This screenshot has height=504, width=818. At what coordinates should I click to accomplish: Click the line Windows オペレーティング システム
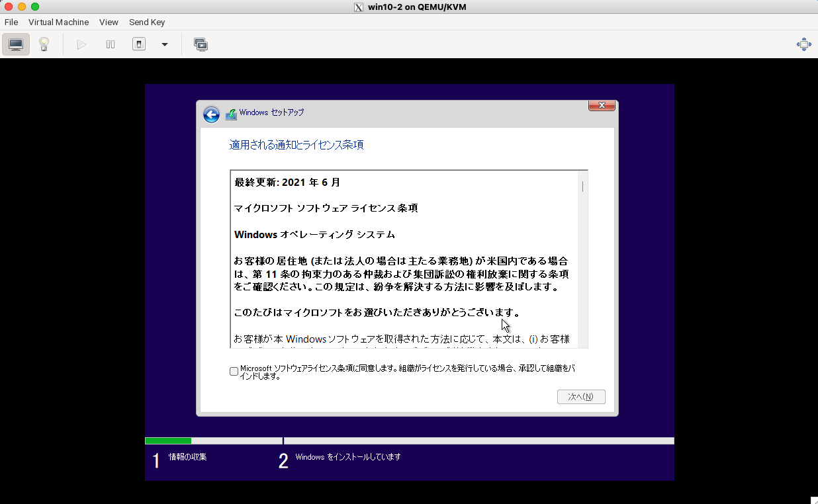tap(314, 235)
